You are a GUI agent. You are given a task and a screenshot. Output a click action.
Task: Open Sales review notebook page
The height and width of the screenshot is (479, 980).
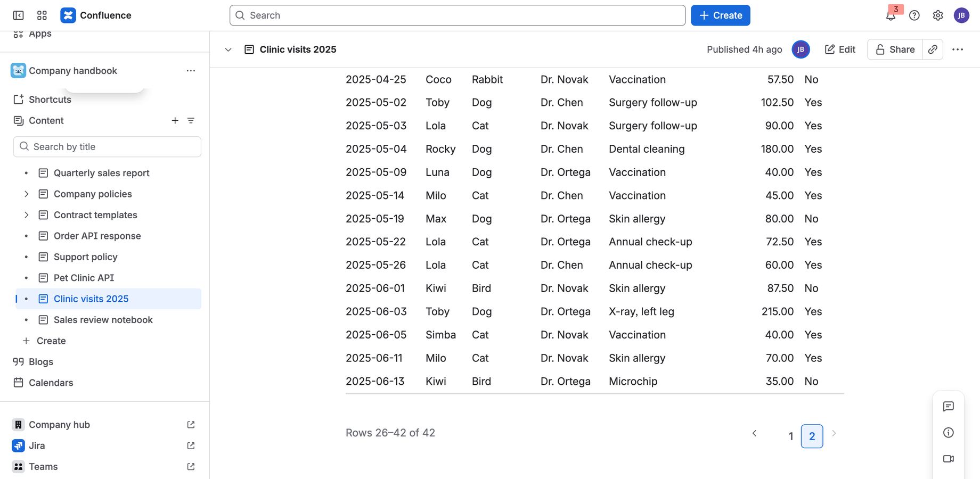pyautogui.click(x=103, y=320)
